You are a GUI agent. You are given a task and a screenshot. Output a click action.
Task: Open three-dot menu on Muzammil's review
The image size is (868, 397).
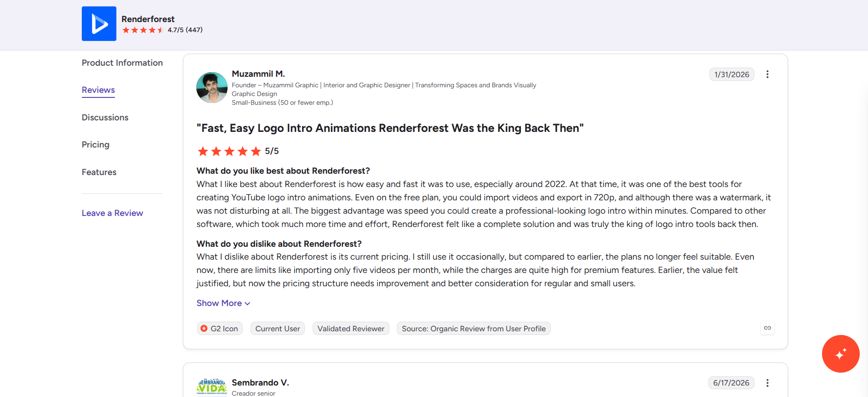click(767, 74)
